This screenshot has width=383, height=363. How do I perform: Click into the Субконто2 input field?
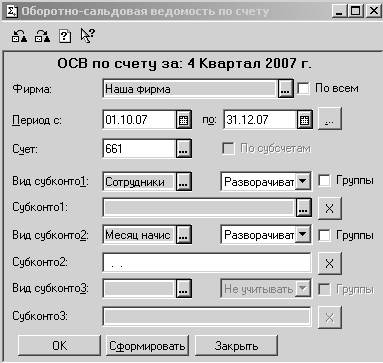tap(207, 263)
